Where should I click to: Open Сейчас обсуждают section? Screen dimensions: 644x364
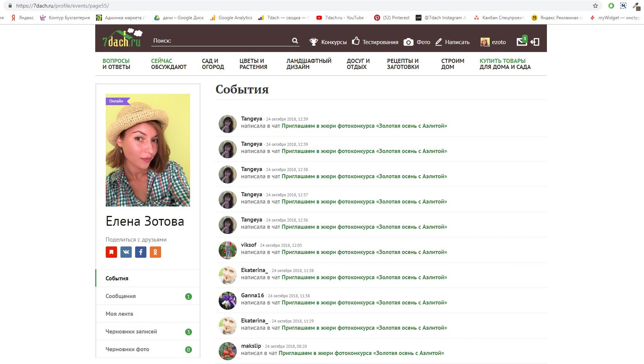coord(169,64)
